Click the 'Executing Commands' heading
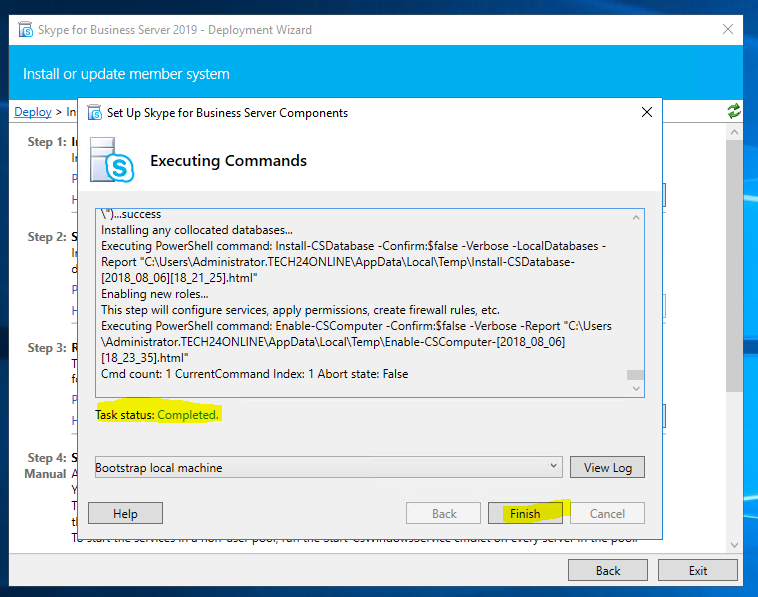 pos(228,160)
